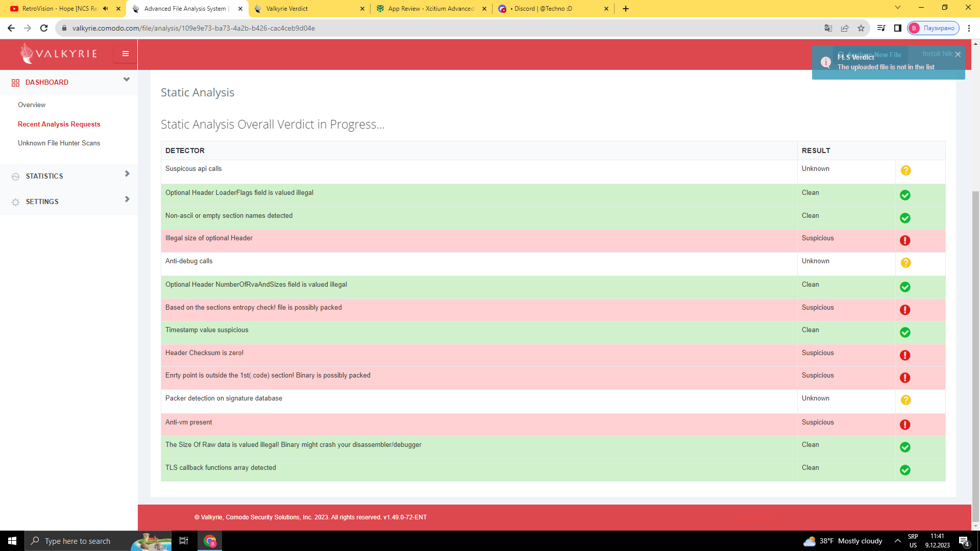Collapse the Dashboard section
980x551 pixels.
point(127,80)
